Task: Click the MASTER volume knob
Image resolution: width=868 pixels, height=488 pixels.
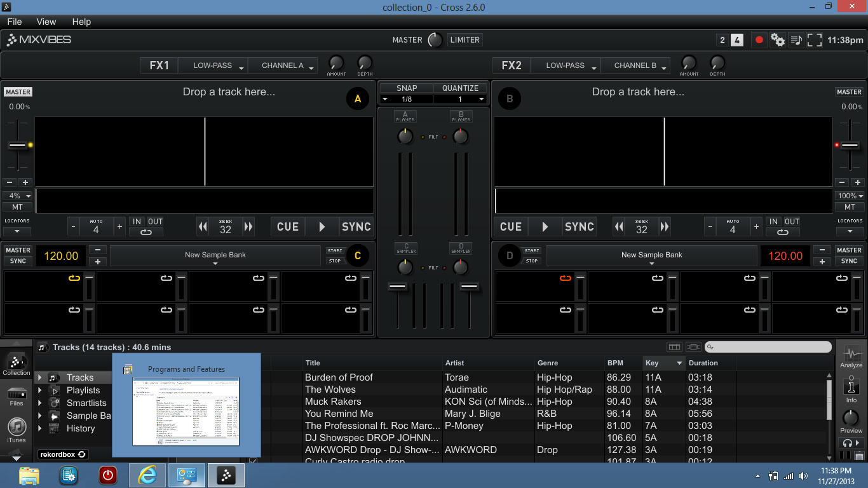Action: pos(435,40)
